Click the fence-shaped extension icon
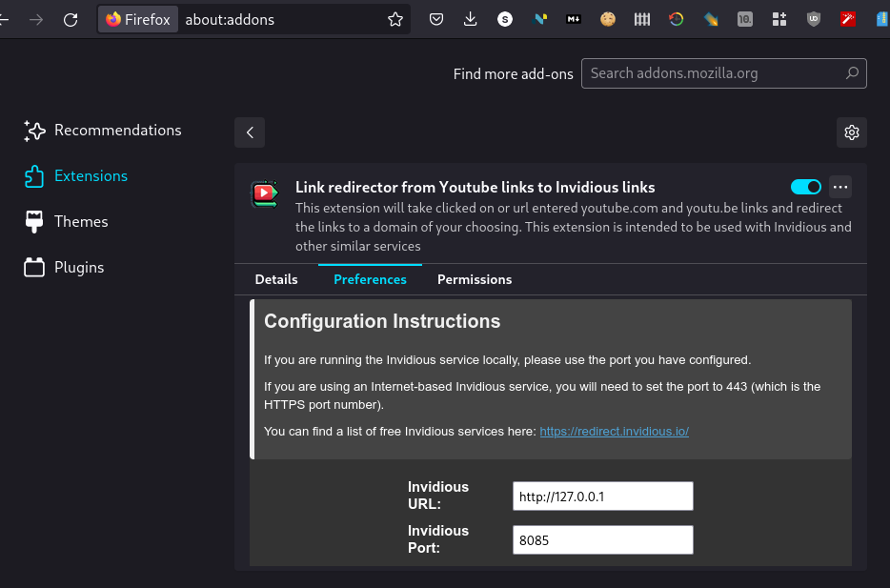 click(x=642, y=20)
